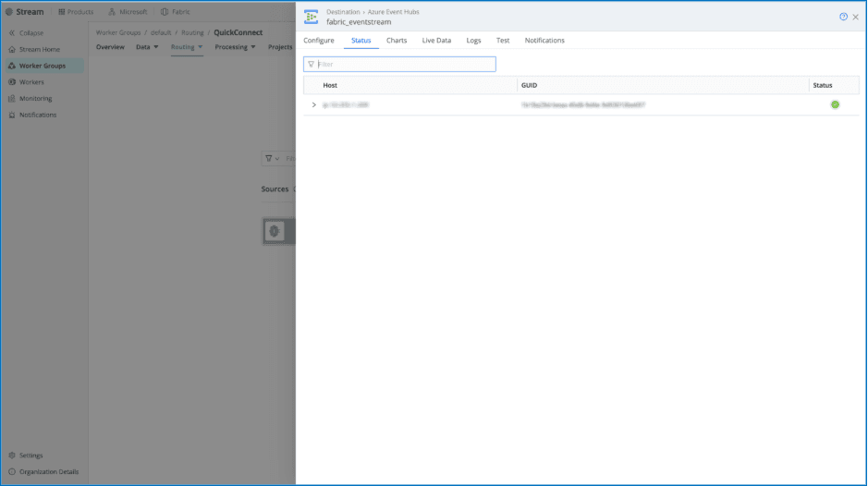
Task: Expand the host row chevron
Action: tap(314, 105)
